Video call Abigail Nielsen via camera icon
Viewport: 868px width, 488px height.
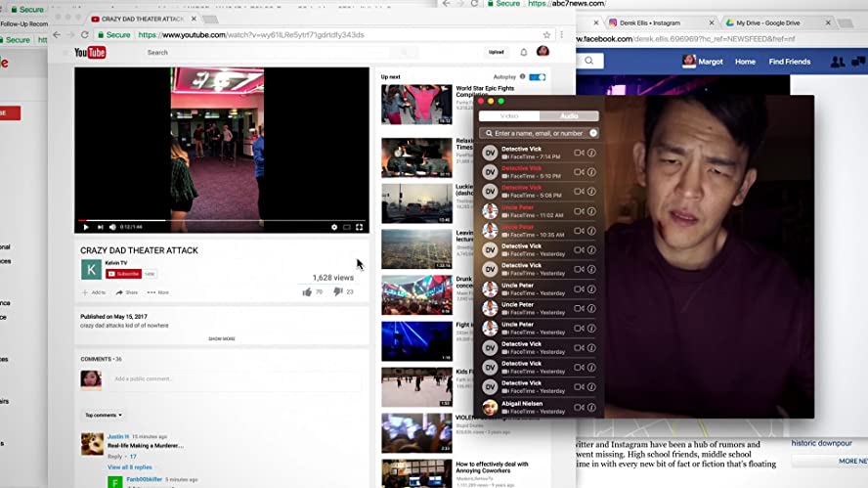click(579, 408)
